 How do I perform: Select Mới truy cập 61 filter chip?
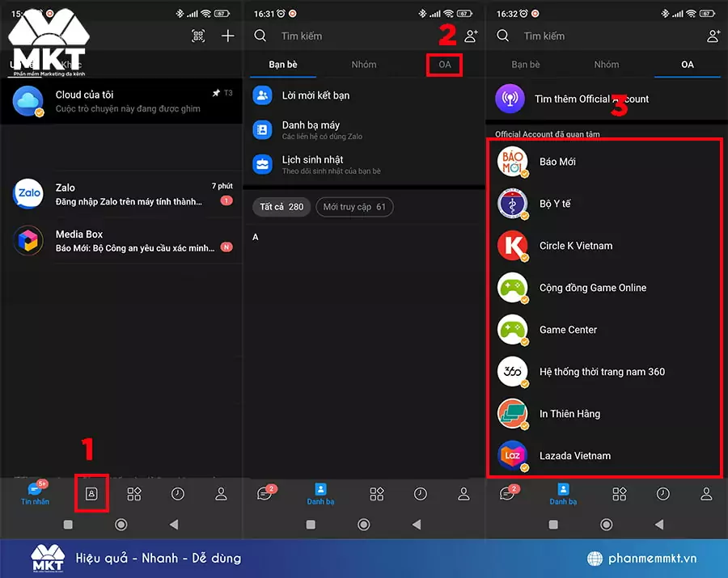[354, 207]
